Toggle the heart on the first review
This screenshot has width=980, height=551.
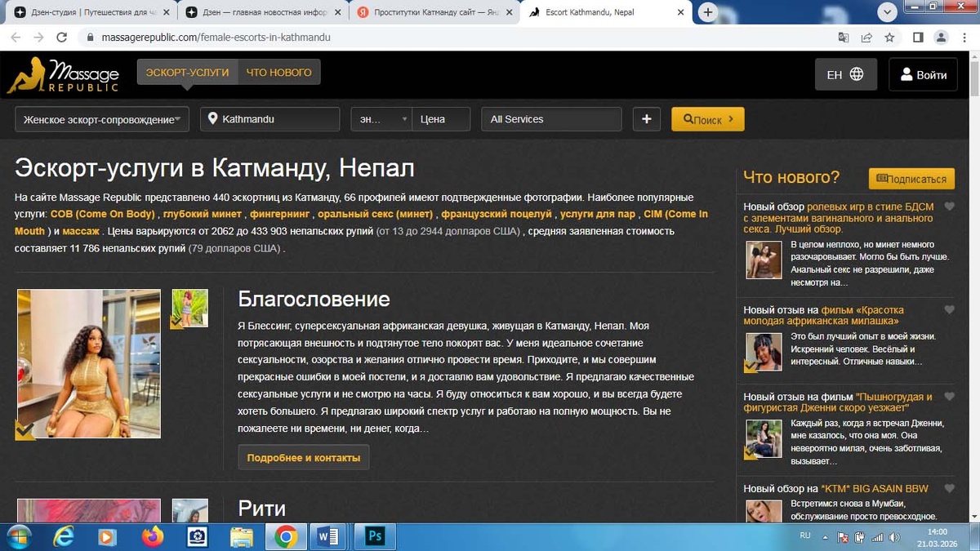[x=949, y=207]
